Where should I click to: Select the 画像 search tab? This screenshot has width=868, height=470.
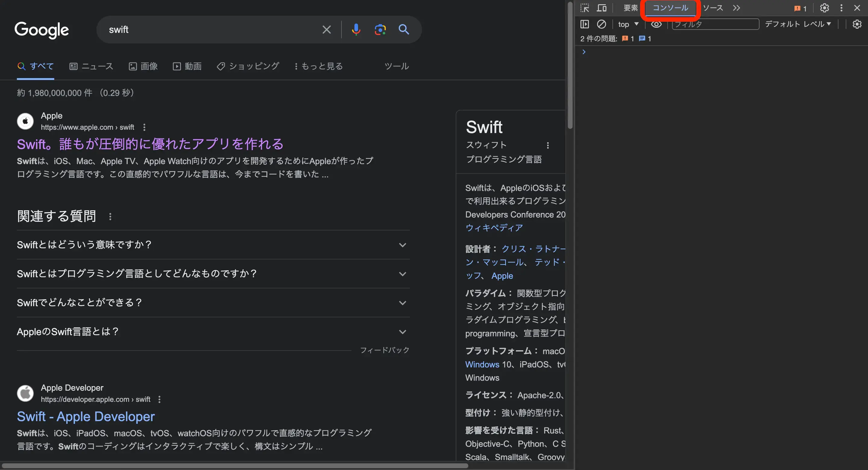point(143,66)
